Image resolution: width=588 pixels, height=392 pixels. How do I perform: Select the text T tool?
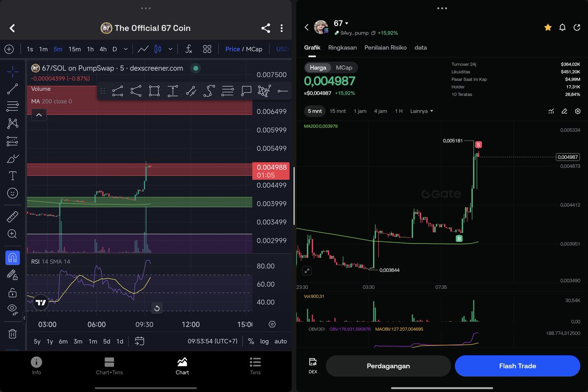point(13,176)
